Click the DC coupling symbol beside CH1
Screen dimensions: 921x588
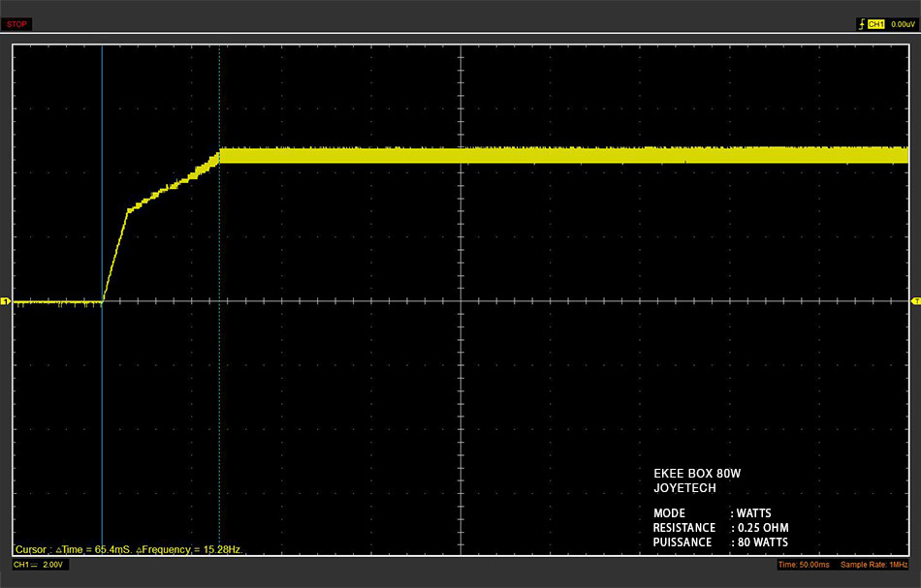35,565
